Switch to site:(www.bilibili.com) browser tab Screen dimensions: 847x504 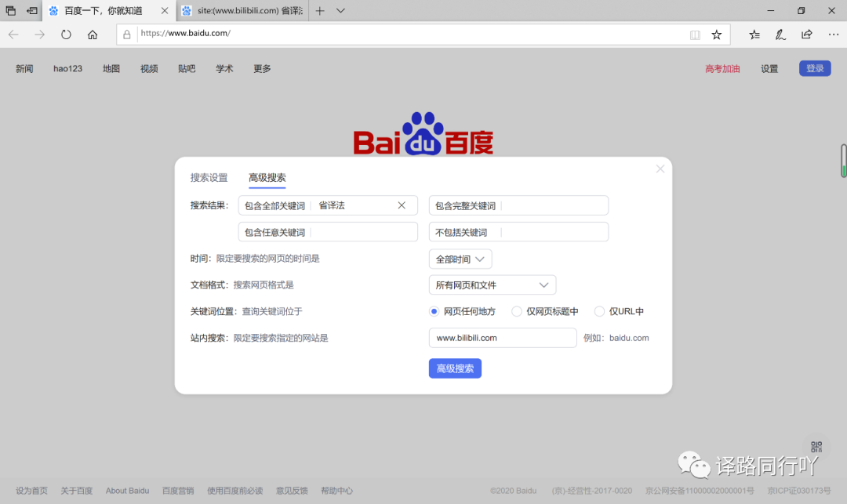tap(242, 11)
